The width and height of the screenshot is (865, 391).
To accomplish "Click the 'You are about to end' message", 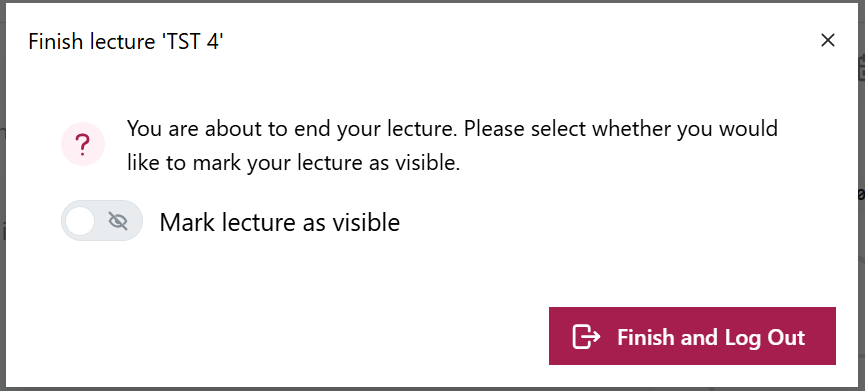I will pos(452,146).
